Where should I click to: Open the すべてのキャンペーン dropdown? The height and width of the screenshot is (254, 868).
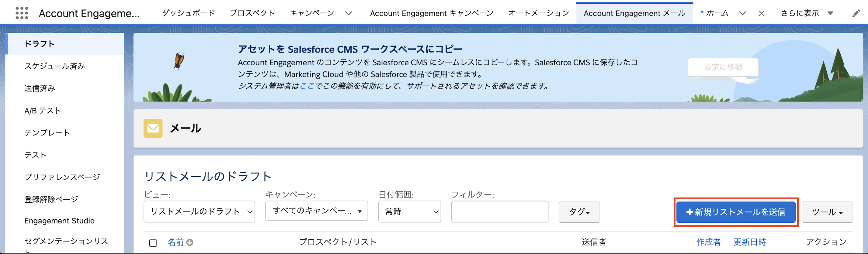click(316, 211)
